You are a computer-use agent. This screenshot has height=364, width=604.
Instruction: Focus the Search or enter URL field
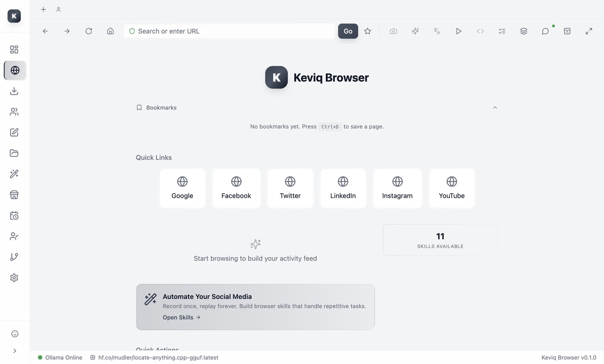click(x=229, y=31)
